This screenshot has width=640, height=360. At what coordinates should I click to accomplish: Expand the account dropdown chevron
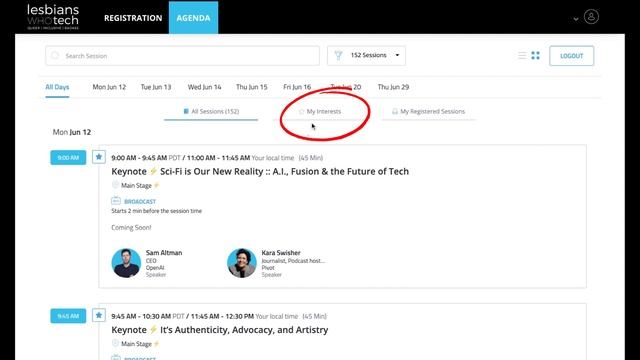click(x=576, y=19)
